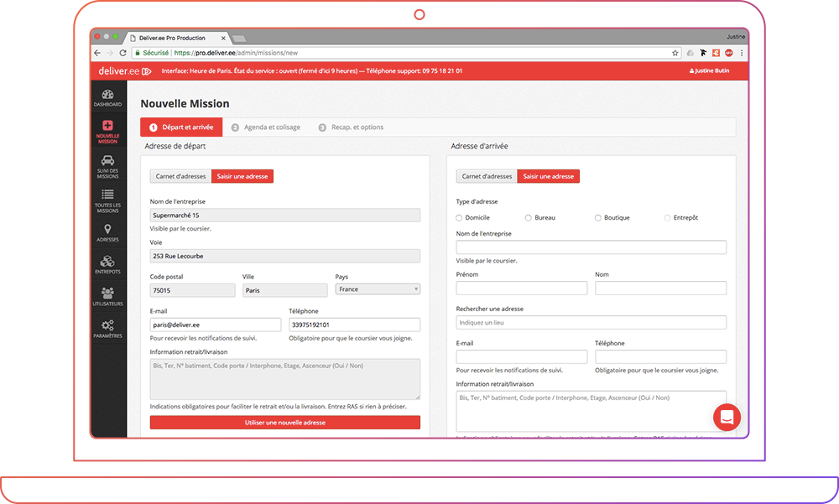Click departure company name Supermarché 15 field

coord(285,215)
